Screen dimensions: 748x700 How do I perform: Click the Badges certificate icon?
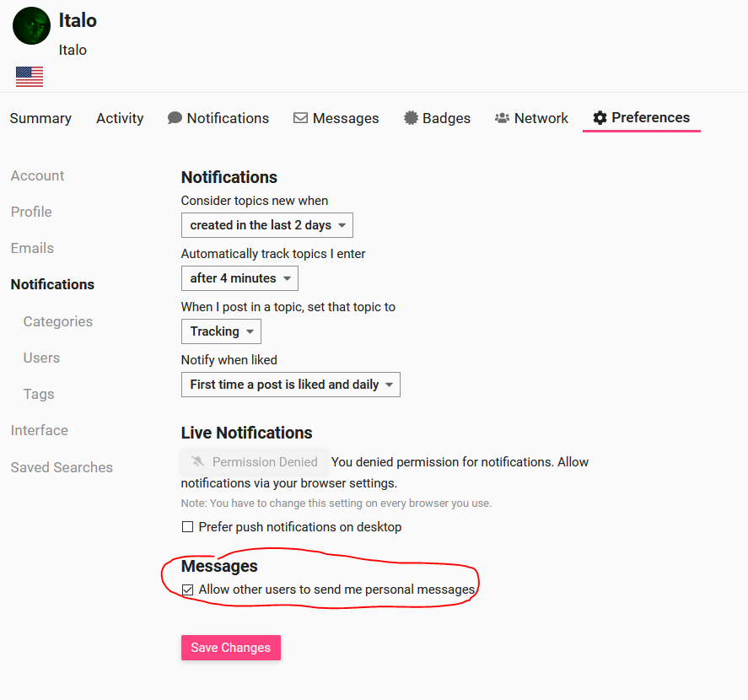(x=411, y=118)
